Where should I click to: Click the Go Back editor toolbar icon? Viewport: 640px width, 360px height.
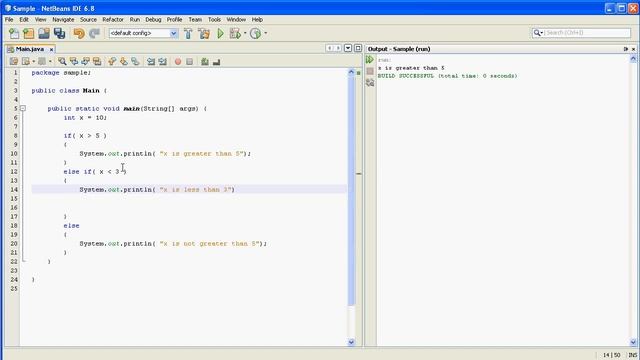click(26, 62)
